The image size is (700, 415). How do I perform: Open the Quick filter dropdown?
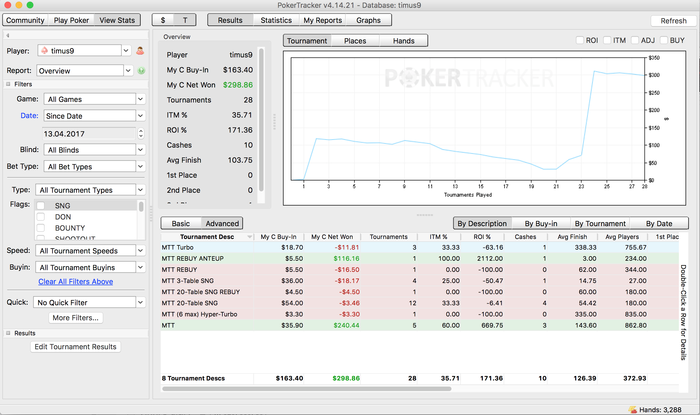coord(140,302)
